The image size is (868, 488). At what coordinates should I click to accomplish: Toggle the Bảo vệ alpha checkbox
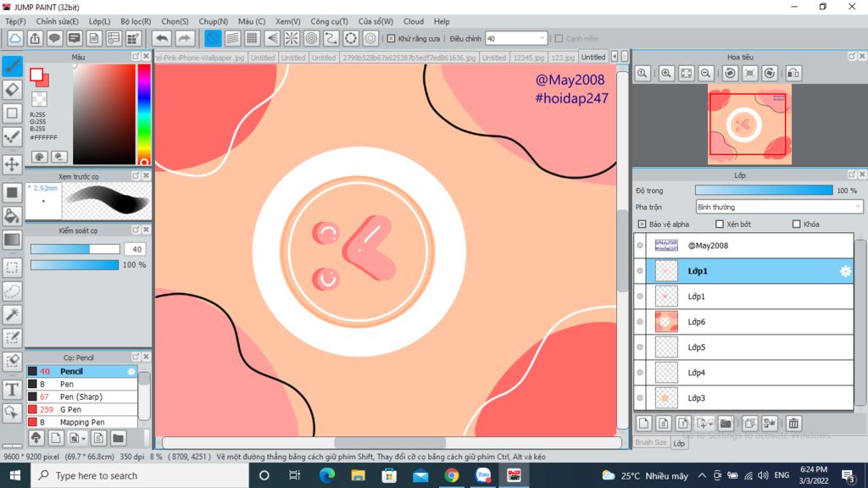coord(643,224)
